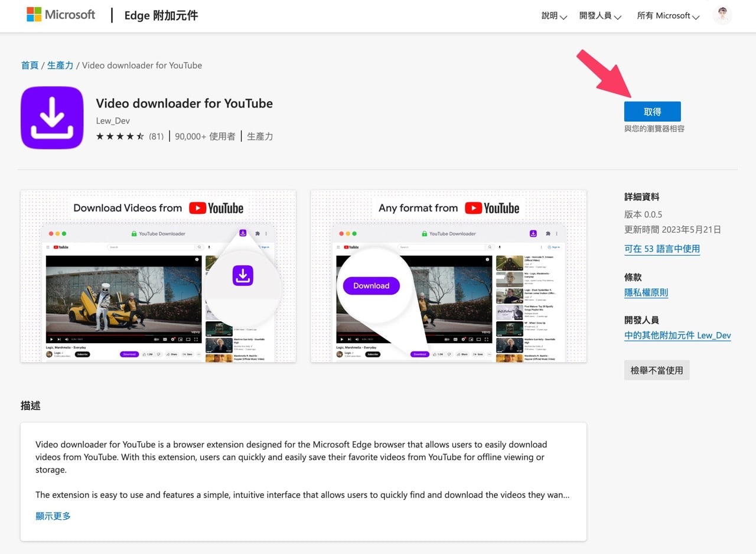The width and height of the screenshot is (756, 554).
Task: Click 更新時間 2023年5月21日 text
Action: 673,230
